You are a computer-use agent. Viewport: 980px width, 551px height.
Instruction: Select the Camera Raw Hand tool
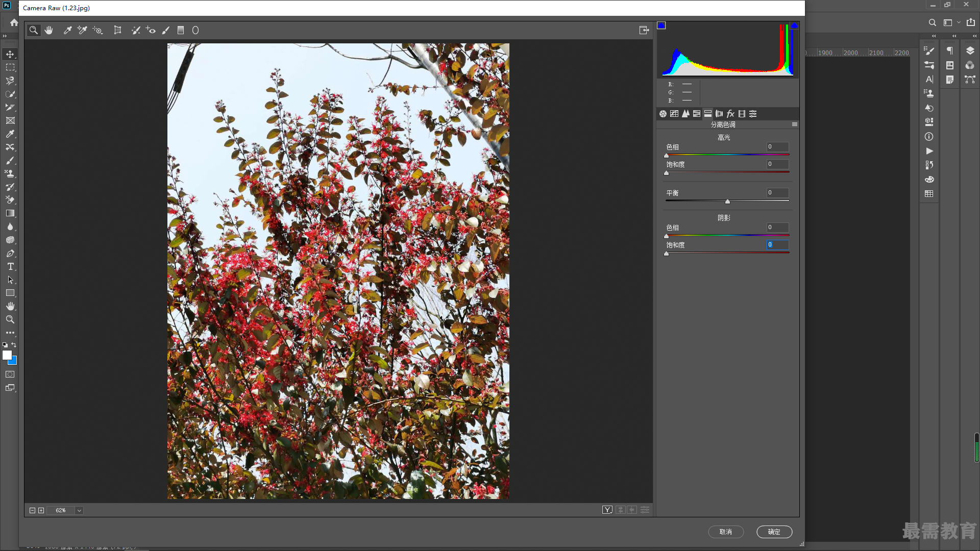[49, 30]
